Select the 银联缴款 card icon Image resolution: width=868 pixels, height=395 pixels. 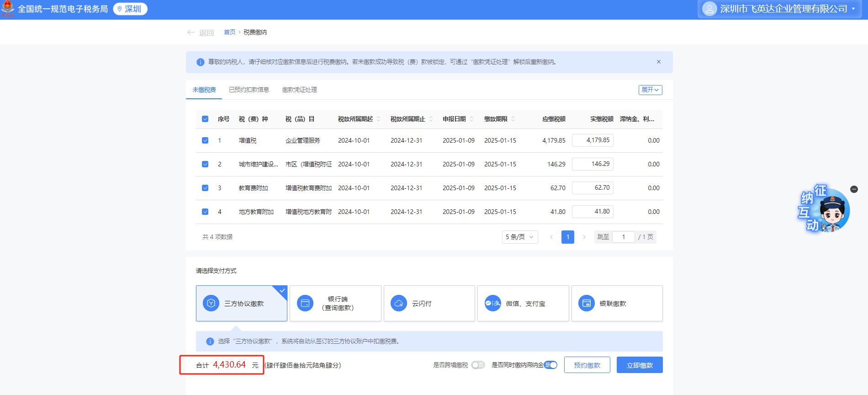[x=587, y=303]
